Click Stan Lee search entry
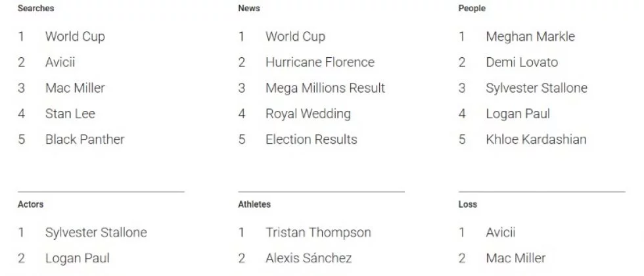 [x=70, y=114]
